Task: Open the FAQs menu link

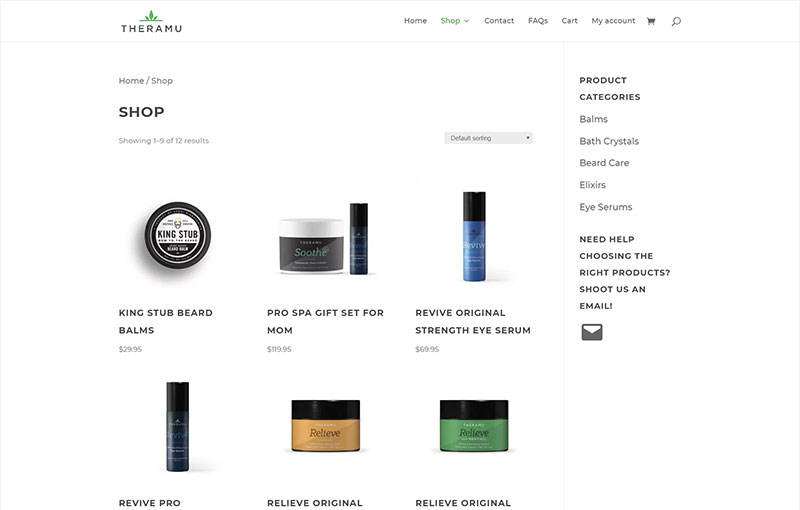Action: pyautogui.click(x=538, y=21)
